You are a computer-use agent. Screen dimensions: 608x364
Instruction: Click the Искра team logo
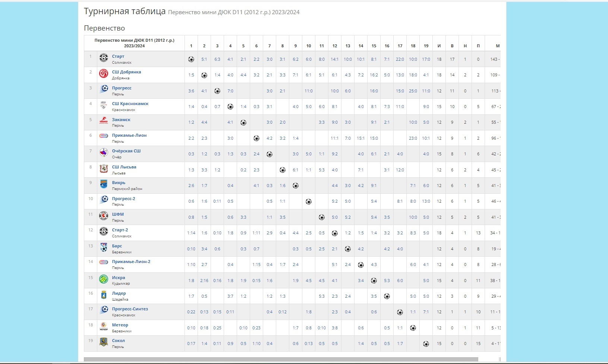point(104,279)
